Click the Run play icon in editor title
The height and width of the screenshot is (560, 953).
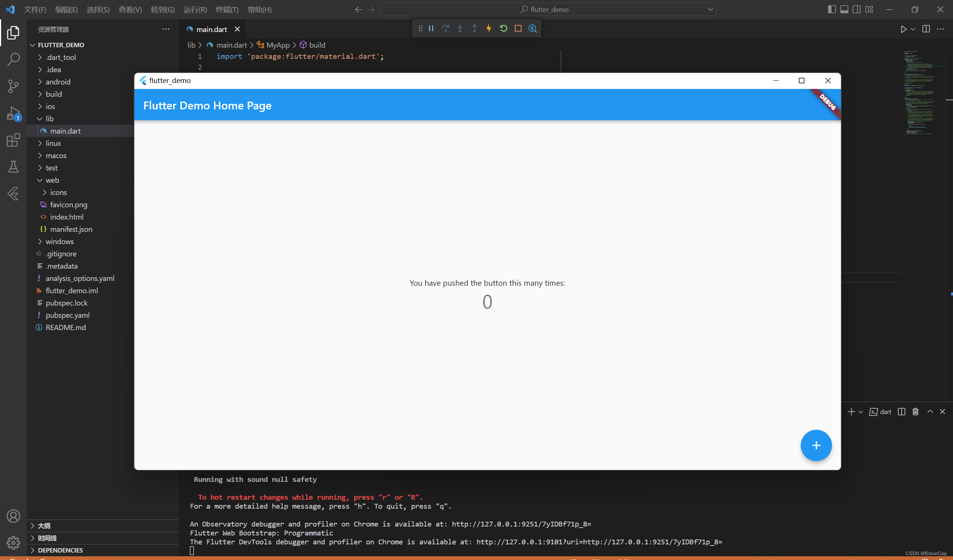903,29
